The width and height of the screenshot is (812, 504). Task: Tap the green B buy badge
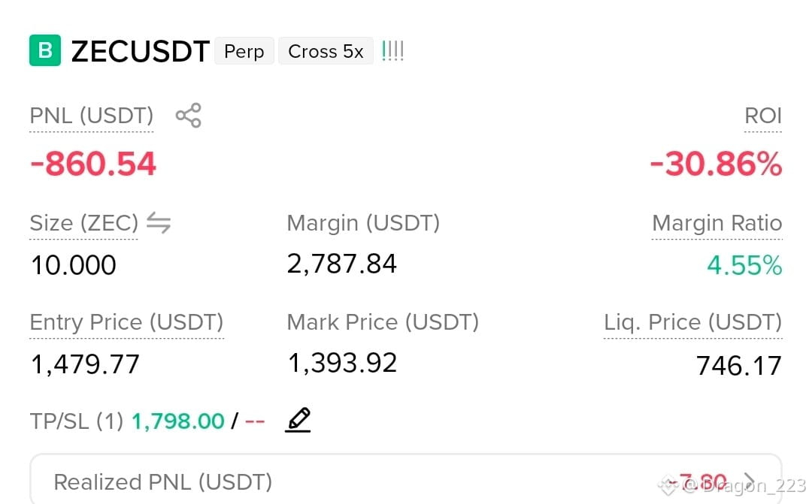tap(45, 50)
